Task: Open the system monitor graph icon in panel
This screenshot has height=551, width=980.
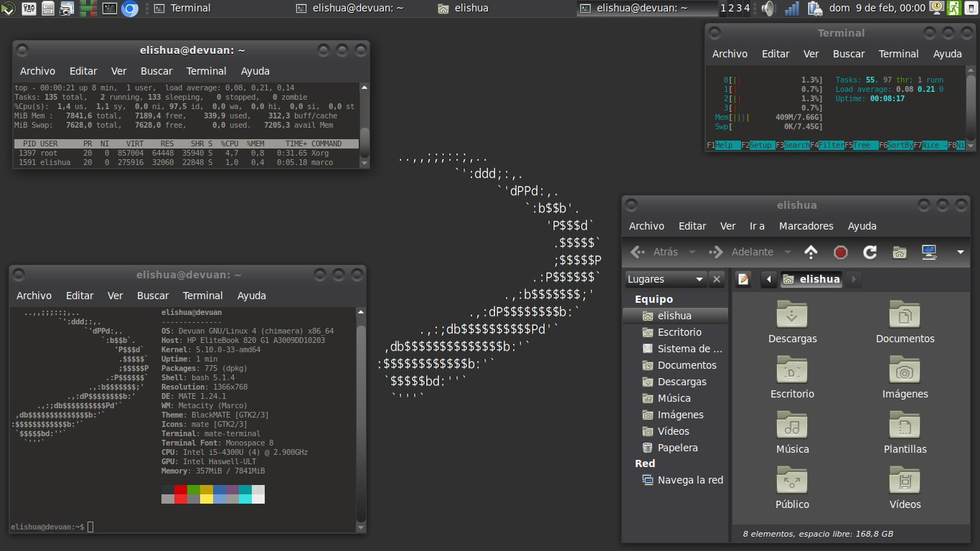Action: coord(88,9)
